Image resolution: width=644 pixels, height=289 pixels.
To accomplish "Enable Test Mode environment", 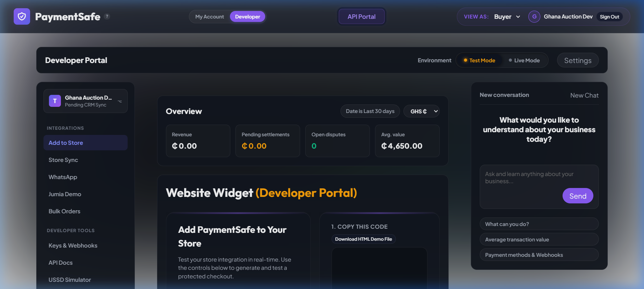I will point(479,60).
